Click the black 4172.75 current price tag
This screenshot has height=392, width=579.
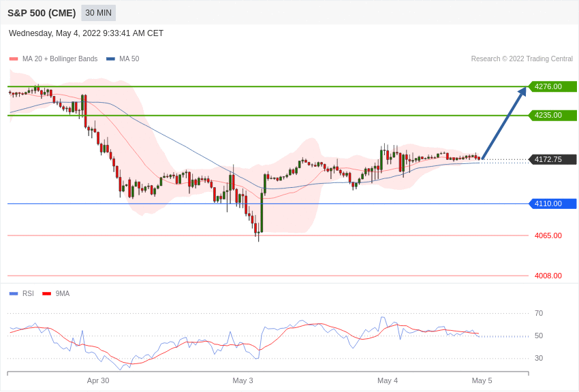point(552,159)
